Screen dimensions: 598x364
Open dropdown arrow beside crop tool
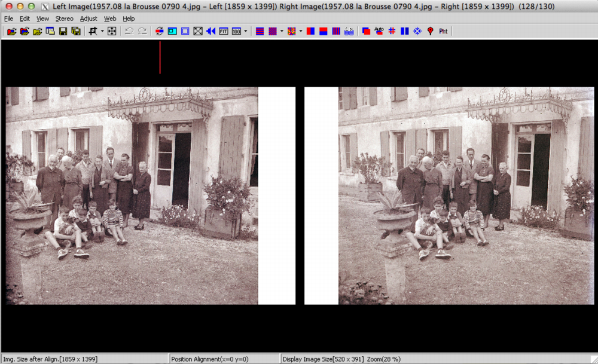(102, 31)
